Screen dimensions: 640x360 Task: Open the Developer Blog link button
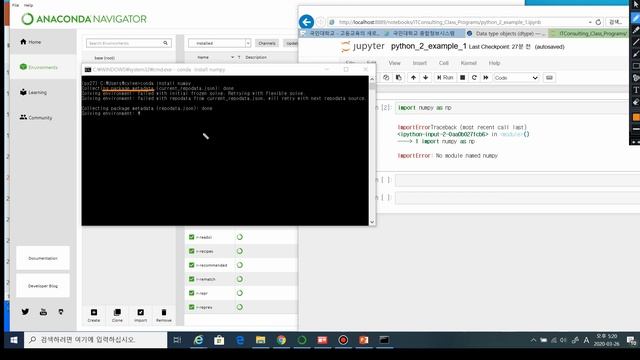[43, 286]
